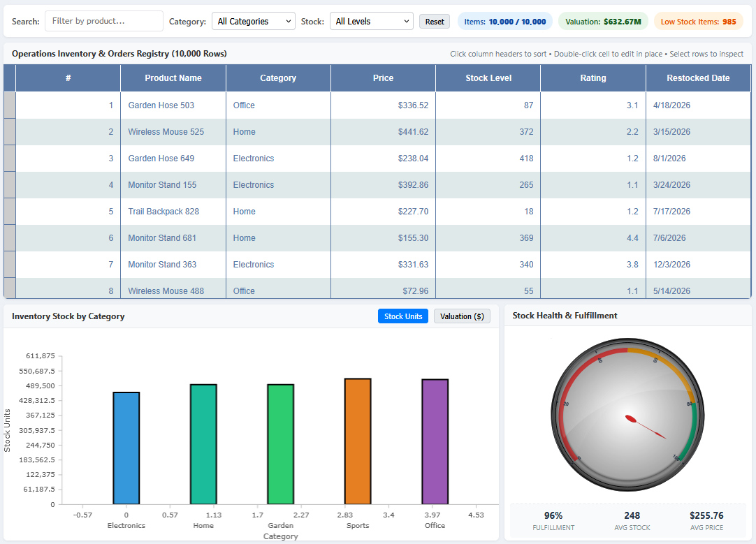Click the Monitor Stand 681 cell

click(x=173, y=238)
